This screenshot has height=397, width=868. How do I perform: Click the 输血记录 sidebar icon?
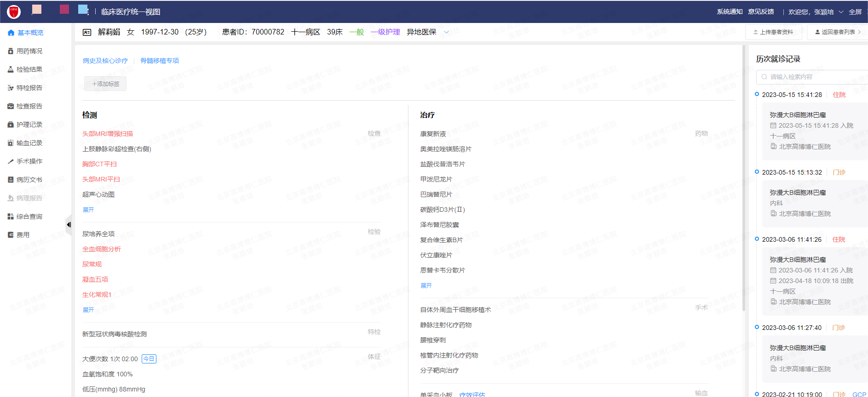point(11,143)
